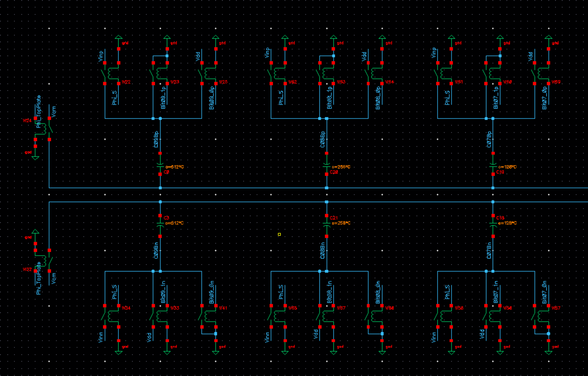This screenshot has width=588, height=376.
Task: Select switch symbol W34 connected to Vinn
Action: (112, 316)
